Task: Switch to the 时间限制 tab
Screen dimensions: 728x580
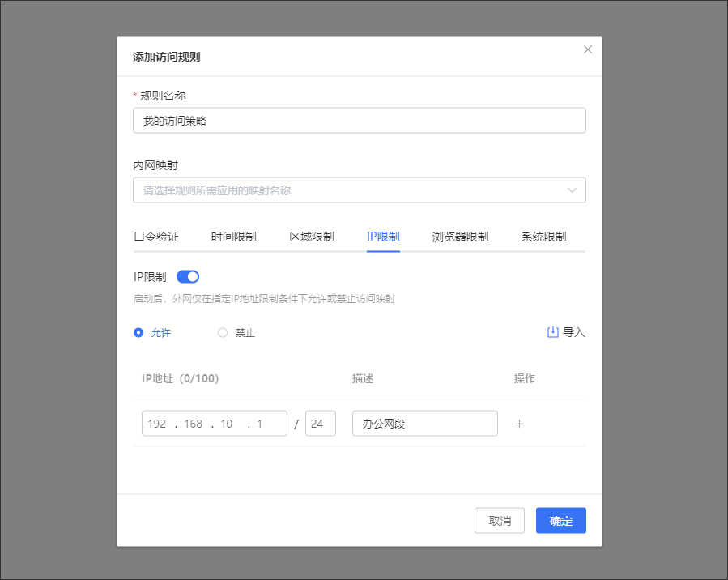Action: pos(234,237)
